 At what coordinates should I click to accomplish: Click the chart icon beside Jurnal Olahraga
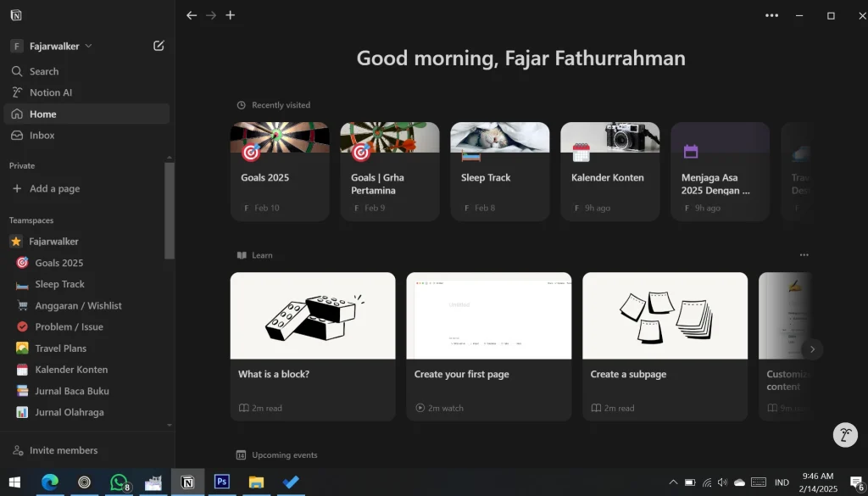pyautogui.click(x=22, y=412)
